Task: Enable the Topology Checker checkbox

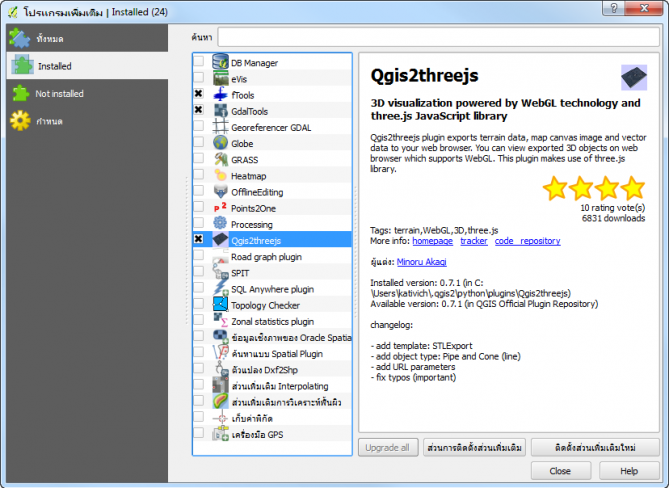Action: 199,304
